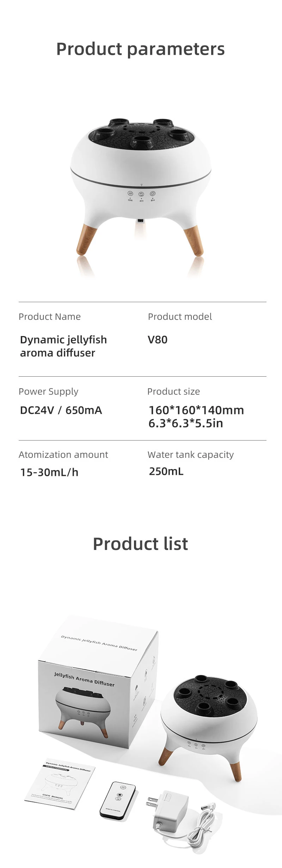Click the Product Name label

coord(50,317)
